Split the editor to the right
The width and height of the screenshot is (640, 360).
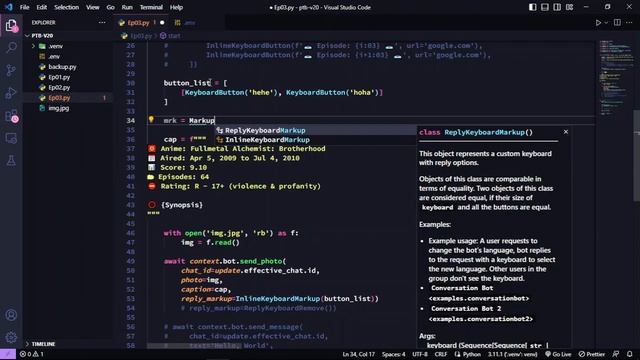click(617, 23)
